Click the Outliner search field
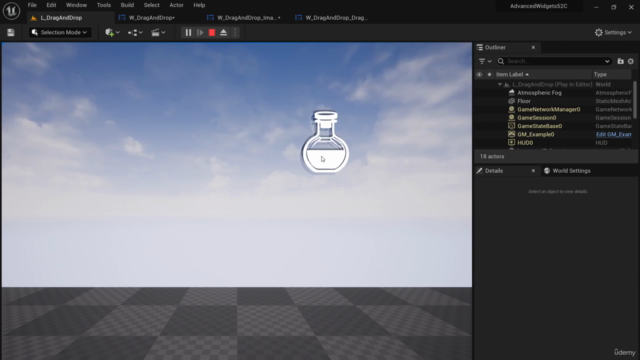This screenshot has height=360, width=640. coord(553,61)
